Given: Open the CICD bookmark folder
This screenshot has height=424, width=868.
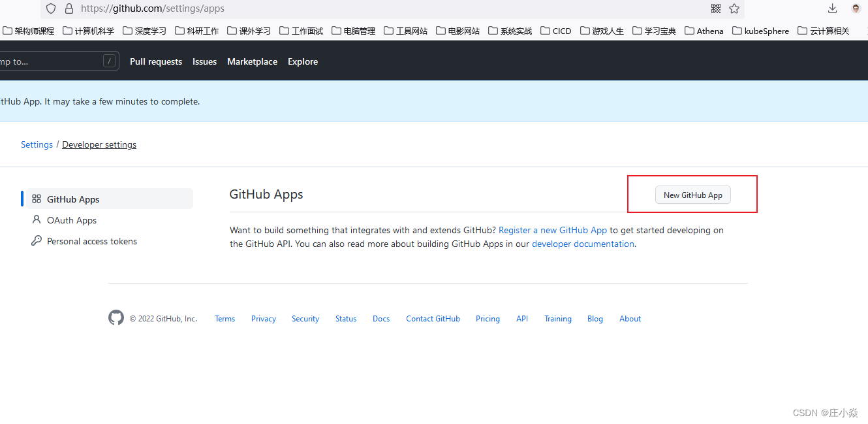Looking at the screenshot, I should 556,31.
